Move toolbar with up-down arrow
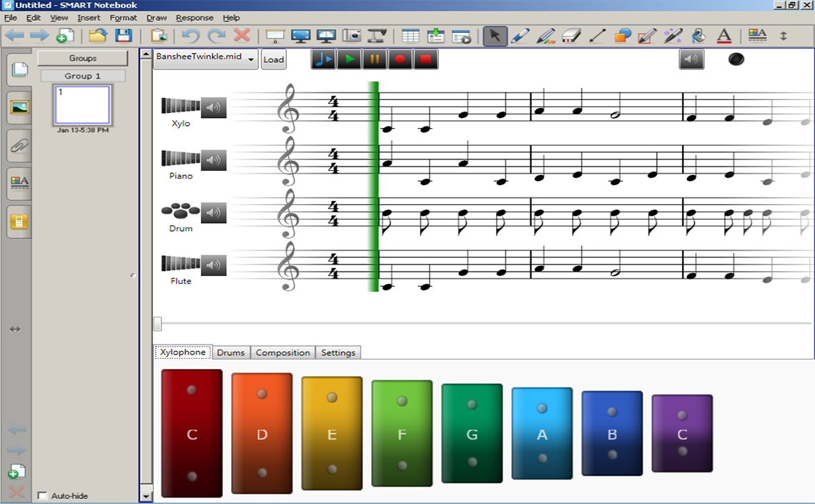This screenshot has width=815, height=504. [x=784, y=36]
